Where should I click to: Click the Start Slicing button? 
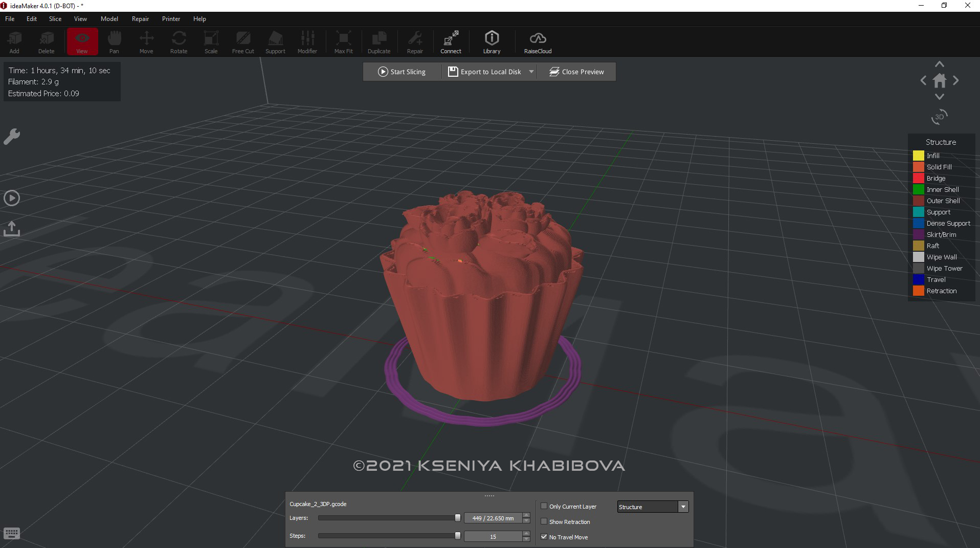click(x=402, y=72)
